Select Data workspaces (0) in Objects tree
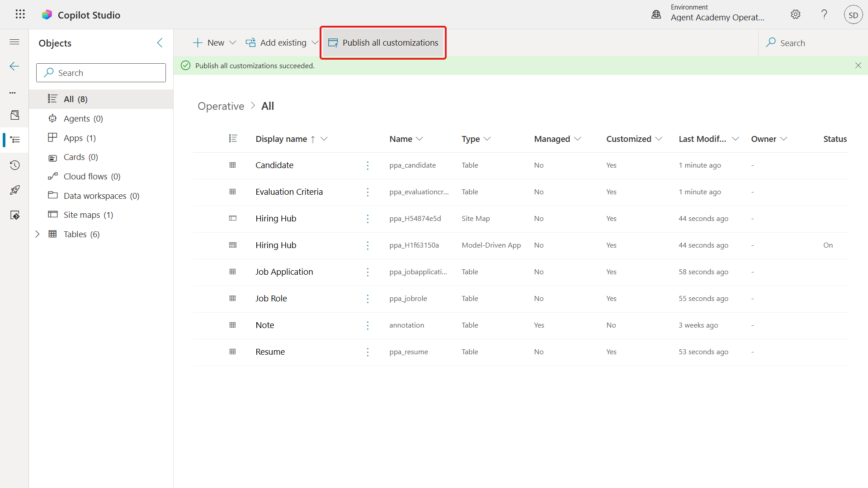Screen dimensions: 868x488 [x=101, y=196]
